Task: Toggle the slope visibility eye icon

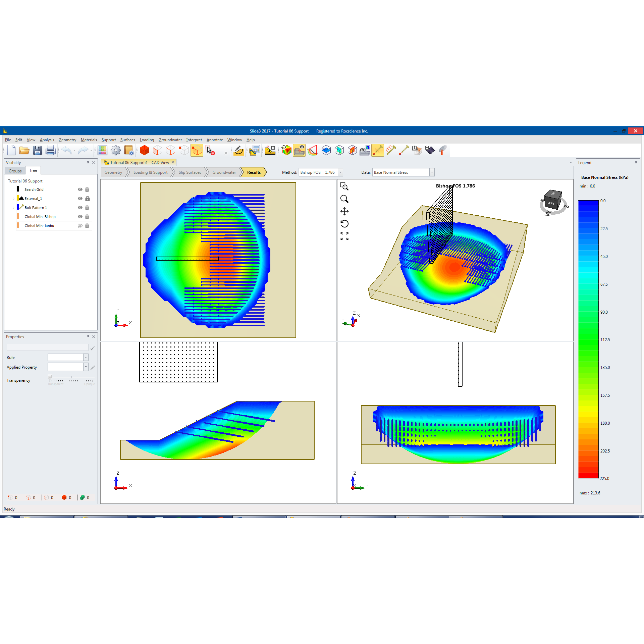Action: [x=299, y=150]
